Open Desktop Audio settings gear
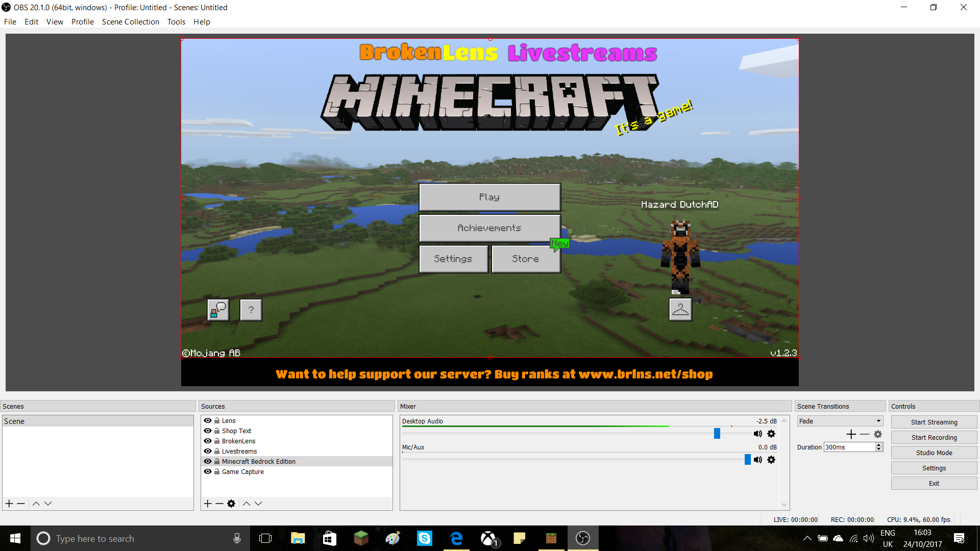 771,434
